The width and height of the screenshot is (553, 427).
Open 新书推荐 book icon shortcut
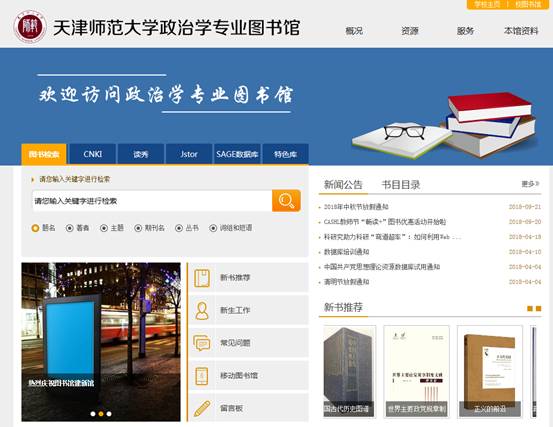tap(202, 278)
